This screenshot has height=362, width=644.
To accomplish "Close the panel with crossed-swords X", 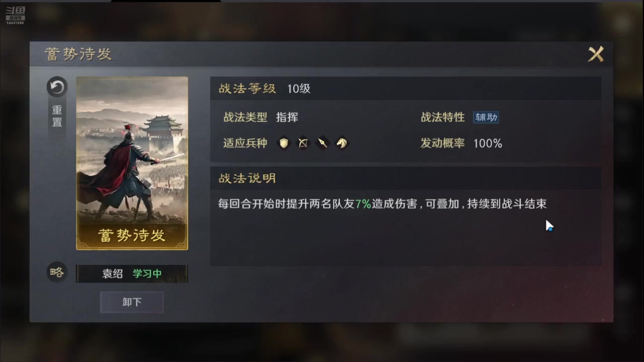I will (596, 54).
